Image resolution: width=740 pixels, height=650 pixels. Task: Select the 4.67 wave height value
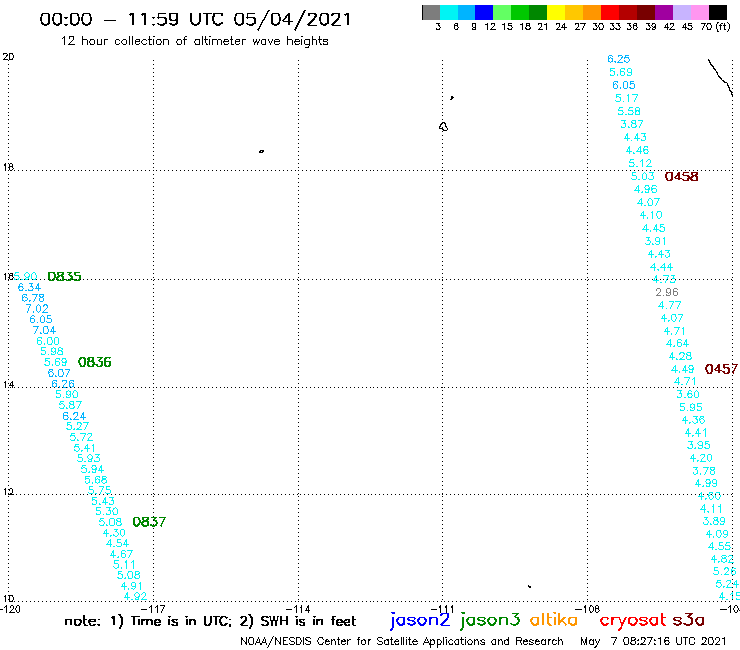coord(121,554)
